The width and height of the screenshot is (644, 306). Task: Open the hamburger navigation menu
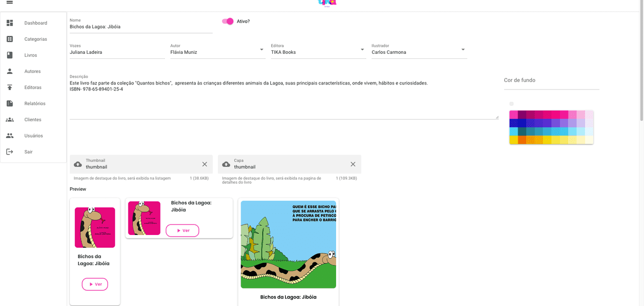click(x=10, y=3)
